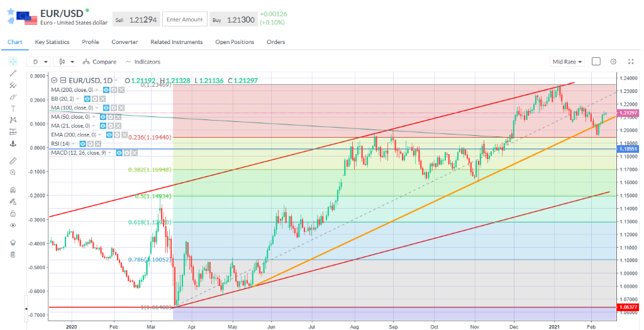Enter fullscreen chart mode
Viewport: 644px width, 330px height.
tap(630, 62)
